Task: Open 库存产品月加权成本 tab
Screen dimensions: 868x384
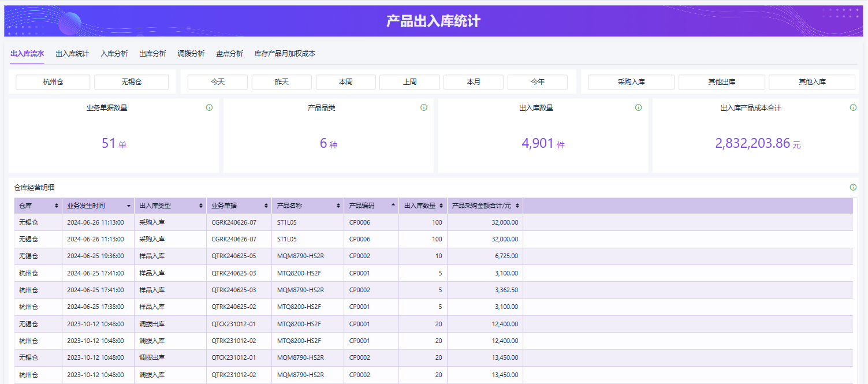Action: [x=285, y=54]
